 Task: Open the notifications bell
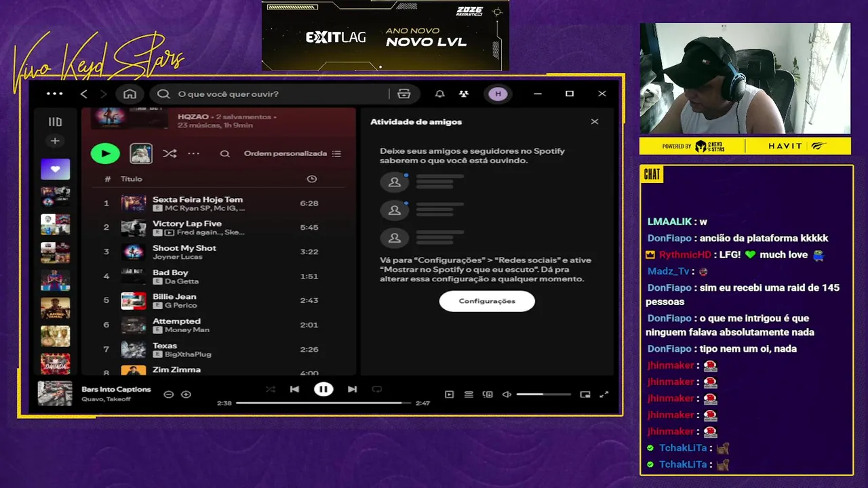(x=439, y=94)
